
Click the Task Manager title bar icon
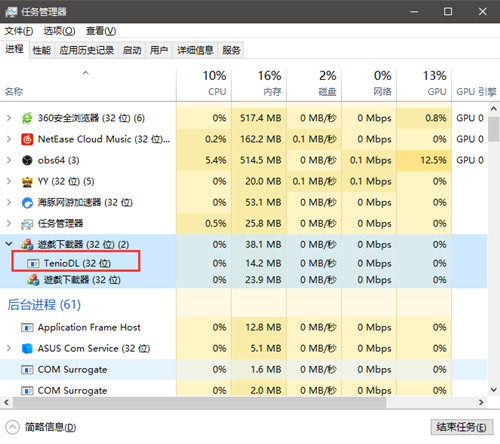[11, 12]
